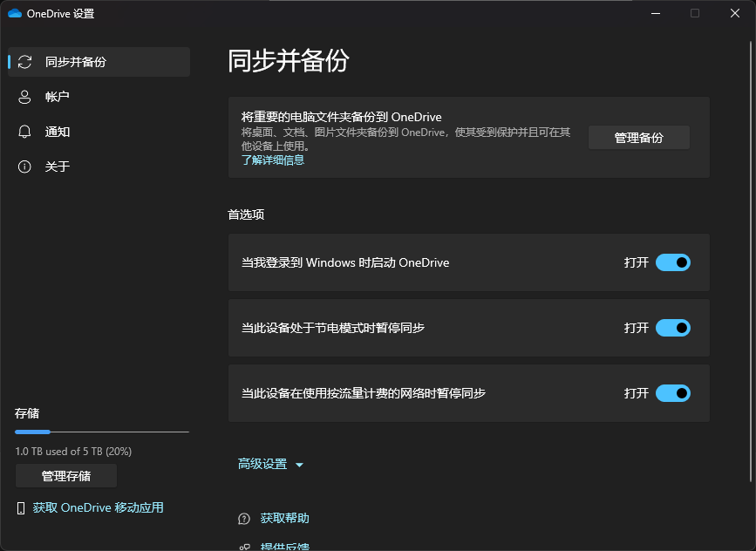
Task: Click the vertical scrollbar on the right edge
Action: click(751, 262)
